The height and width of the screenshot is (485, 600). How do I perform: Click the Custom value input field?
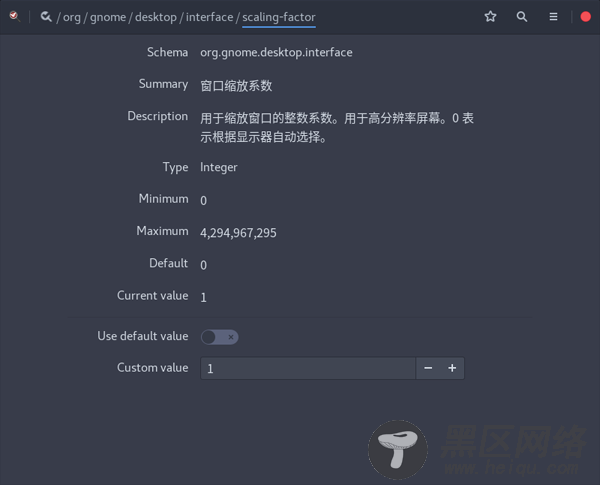click(308, 368)
